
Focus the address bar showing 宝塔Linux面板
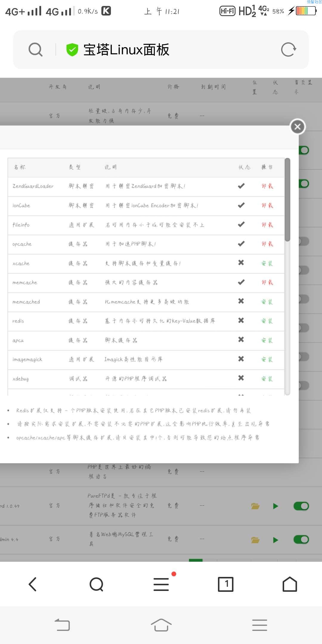(161, 49)
